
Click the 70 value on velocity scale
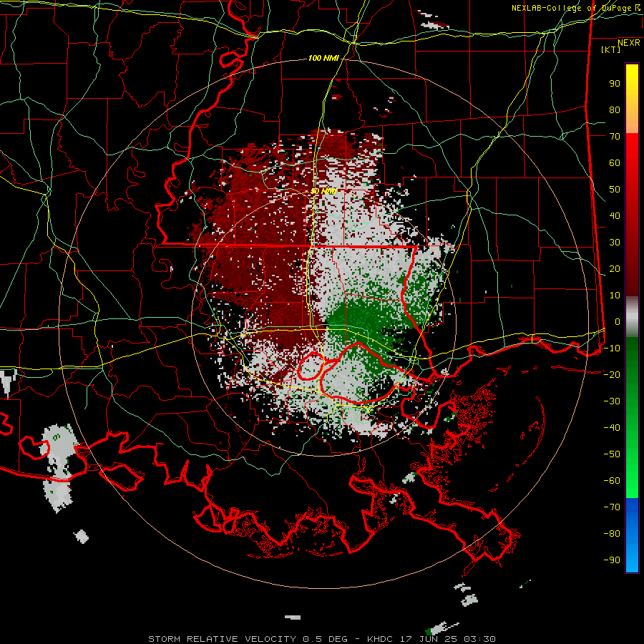[615, 137]
